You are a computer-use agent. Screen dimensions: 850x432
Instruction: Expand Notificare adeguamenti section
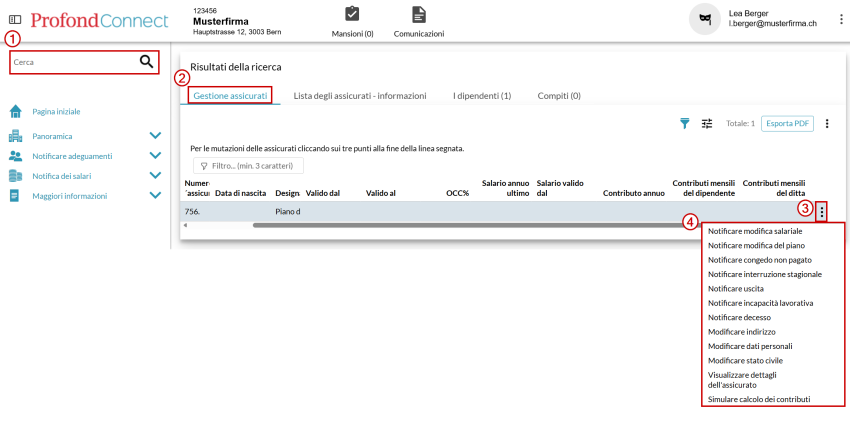tap(155, 156)
